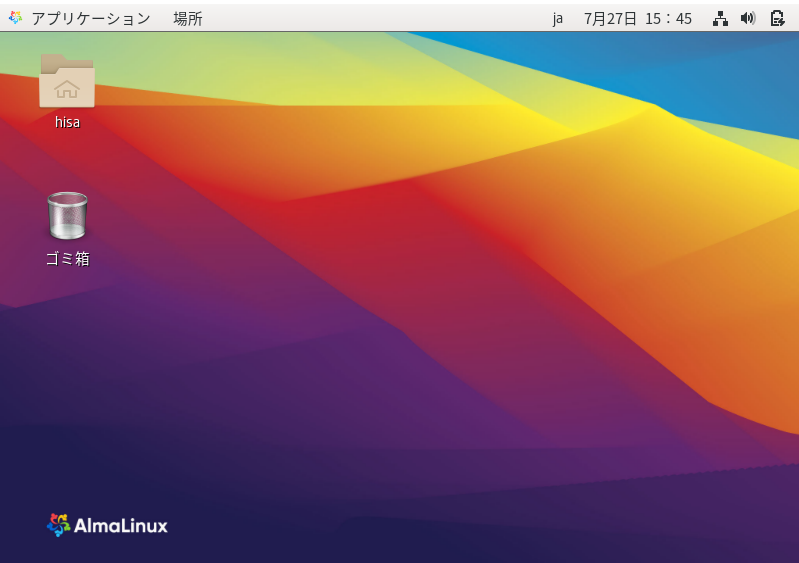This screenshot has width=799, height=563.
Task: Click the ゴミ箱 label text
Action: (68, 259)
